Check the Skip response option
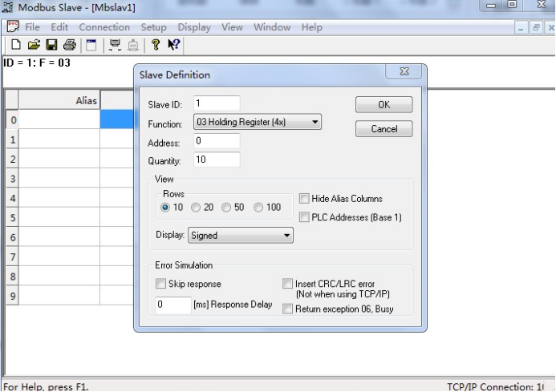The width and height of the screenshot is (556, 392). coord(160,284)
